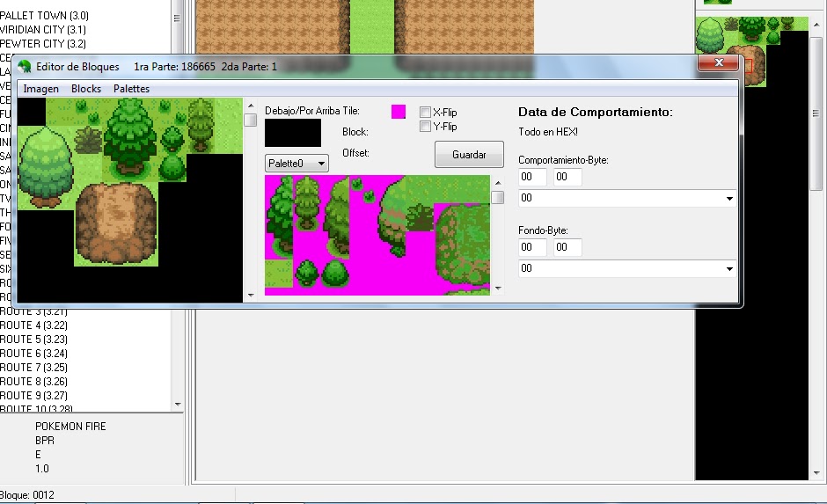Click tileset scroll down arrow
This screenshot has height=504, width=827.
click(497, 289)
